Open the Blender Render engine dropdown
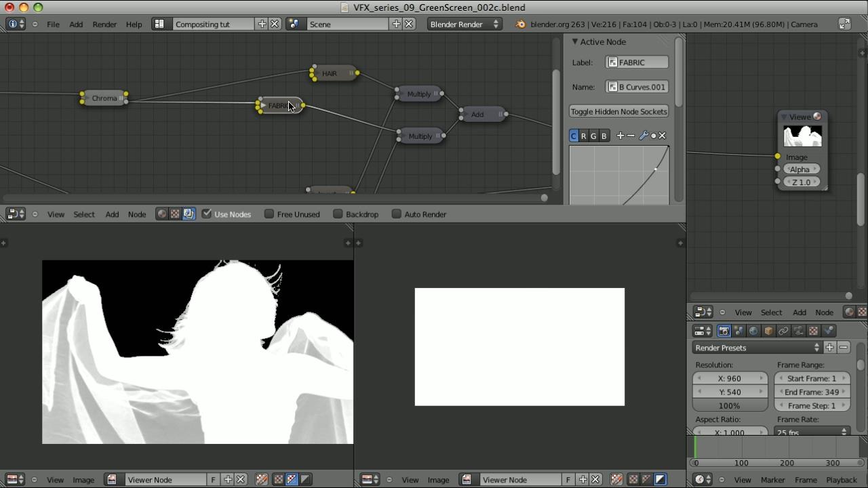Image resolution: width=868 pixels, height=488 pixels. point(465,24)
